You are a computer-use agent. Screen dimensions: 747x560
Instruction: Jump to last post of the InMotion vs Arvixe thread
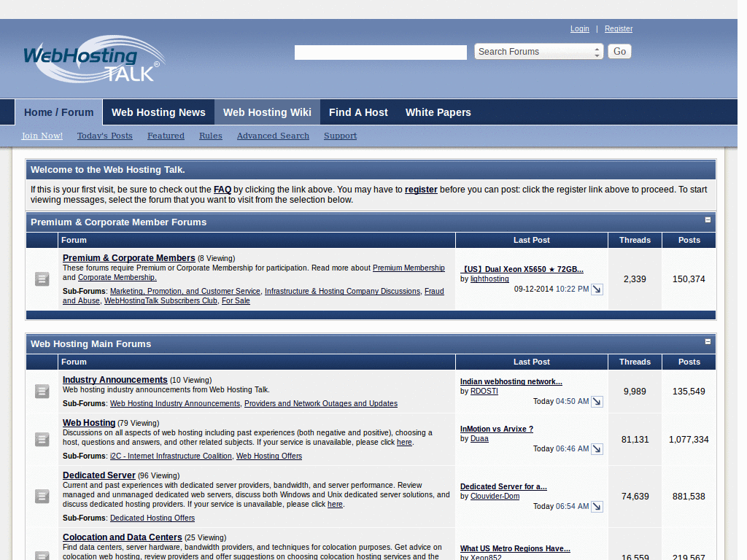[x=597, y=448]
